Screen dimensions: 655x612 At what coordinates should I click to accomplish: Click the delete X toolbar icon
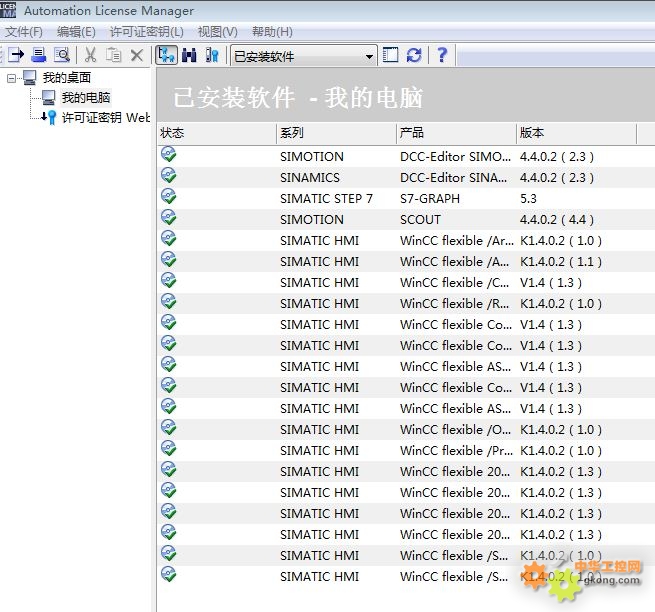click(137, 55)
